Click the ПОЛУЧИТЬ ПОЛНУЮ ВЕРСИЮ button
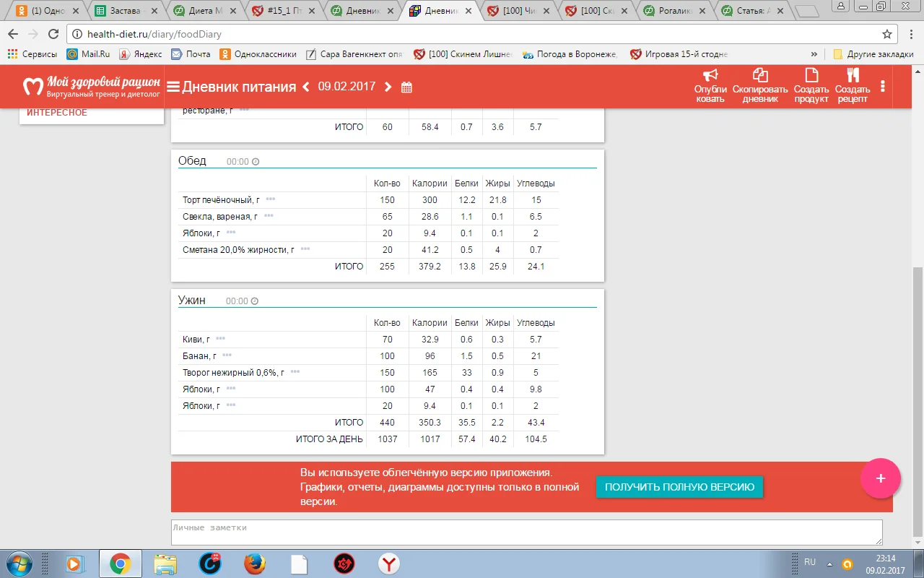Image resolution: width=924 pixels, height=578 pixels. coord(679,487)
